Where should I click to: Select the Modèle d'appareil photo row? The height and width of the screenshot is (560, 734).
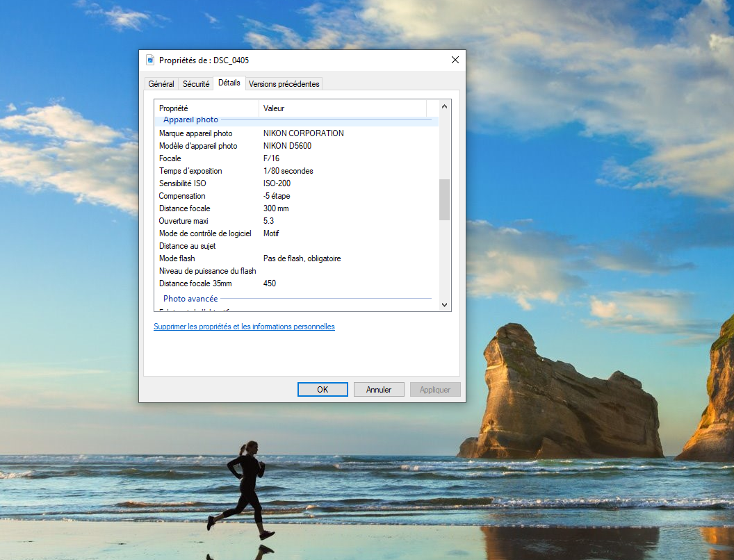tap(296, 146)
